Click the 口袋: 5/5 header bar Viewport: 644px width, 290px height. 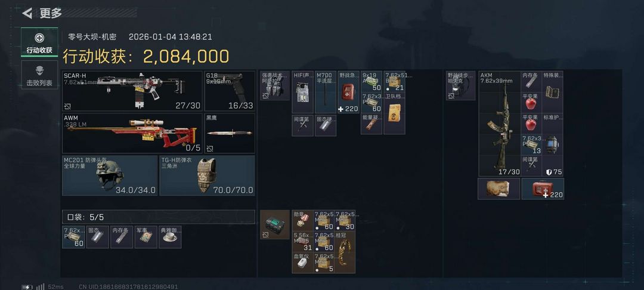159,217
